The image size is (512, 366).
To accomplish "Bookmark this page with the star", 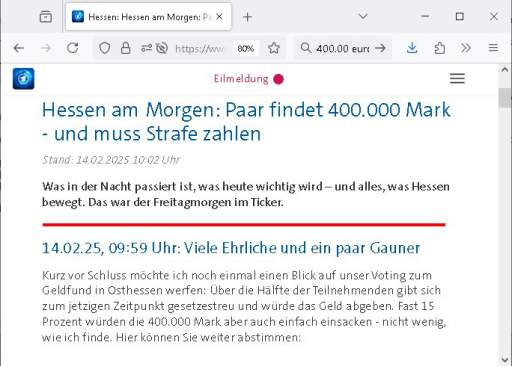I will pyautogui.click(x=274, y=48).
